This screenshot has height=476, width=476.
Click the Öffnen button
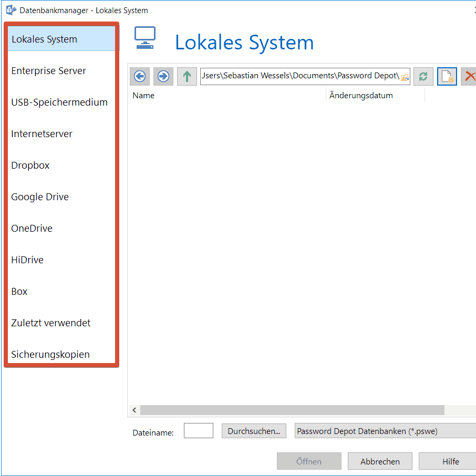point(309,461)
